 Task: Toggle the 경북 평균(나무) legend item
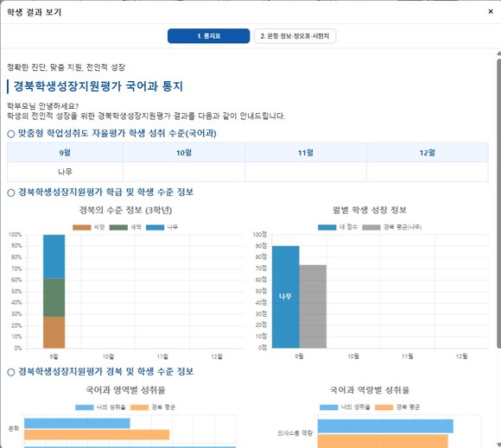(x=392, y=227)
